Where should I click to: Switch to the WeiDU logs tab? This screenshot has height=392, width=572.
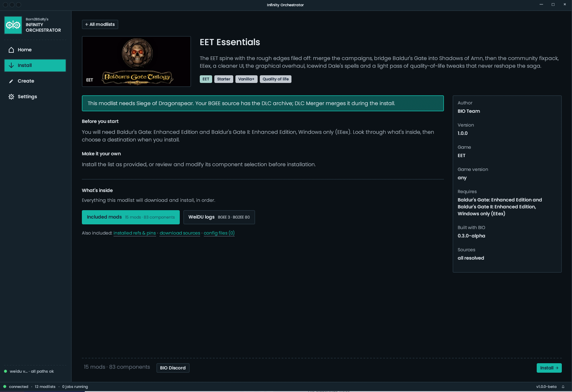219,217
